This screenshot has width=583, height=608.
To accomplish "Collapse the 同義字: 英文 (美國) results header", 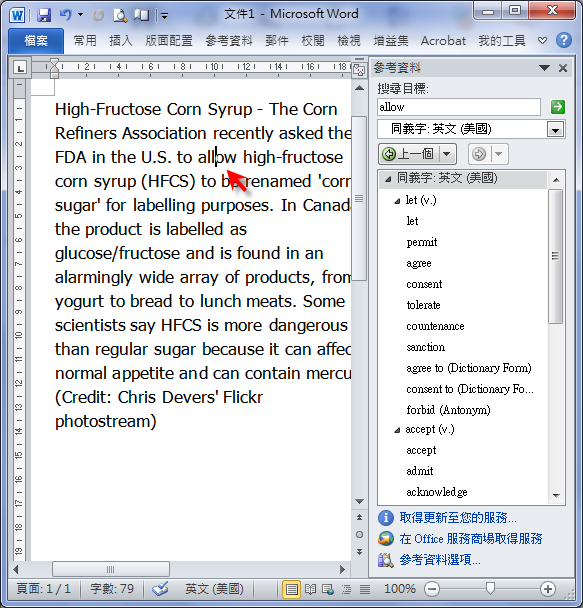I will [x=388, y=179].
